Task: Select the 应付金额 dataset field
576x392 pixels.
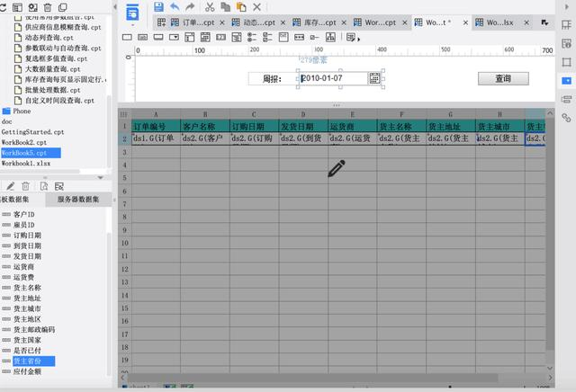Action: click(x=27, y=371)
